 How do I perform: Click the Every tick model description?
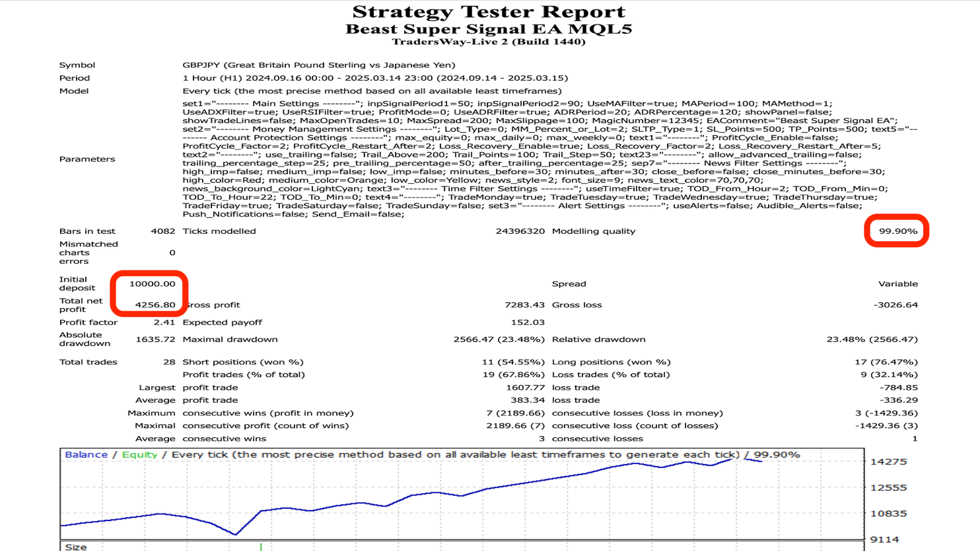click(372, 91)
